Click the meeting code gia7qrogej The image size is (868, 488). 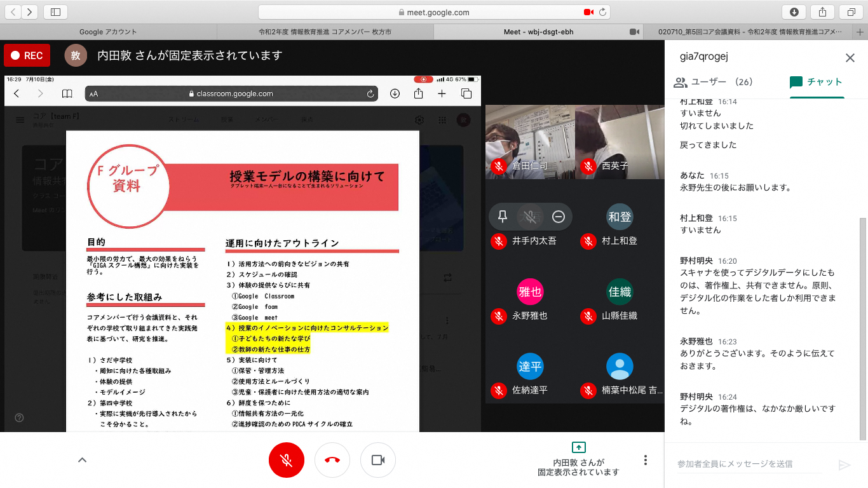coord(703,57)
